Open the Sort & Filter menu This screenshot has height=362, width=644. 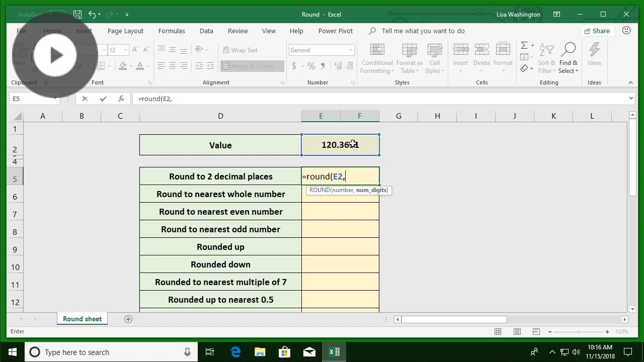tap(547, 59)
